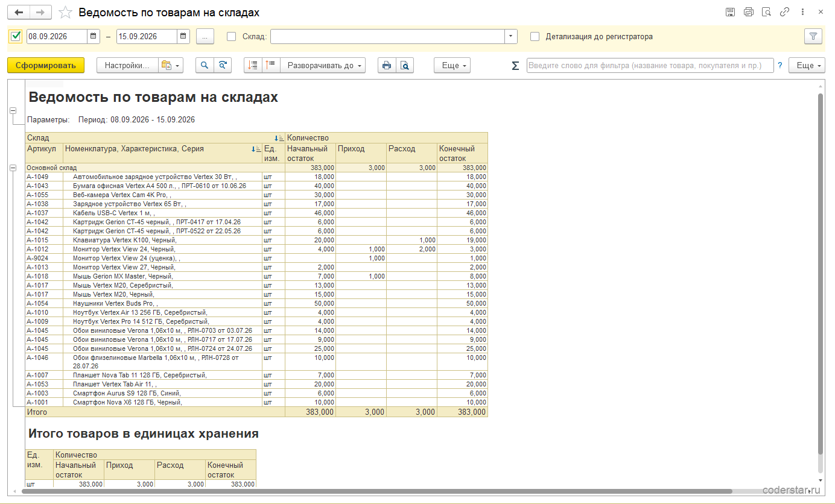The width and height of the screenshot is (835, 504).
Task: Open calendar for start date 08.09.2026
Action: pos(94,36)
